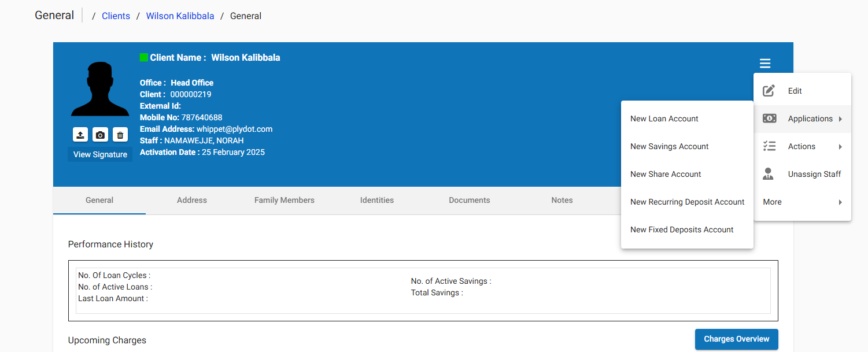The width and height of the screenshot is (868, 352).
Task: Click the client profile photo thumbnail
Action: pos(99,87)
